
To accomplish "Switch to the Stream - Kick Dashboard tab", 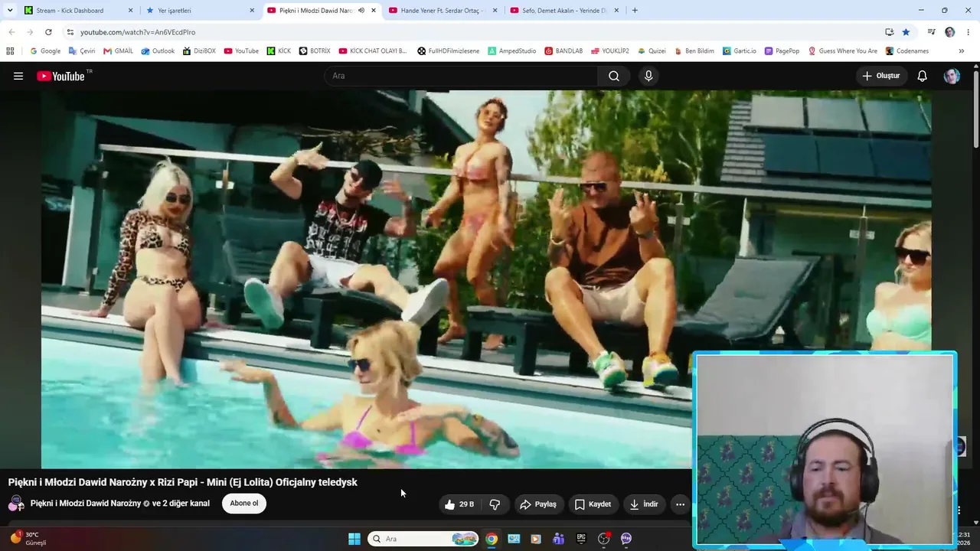I will [x=79, y=11].
